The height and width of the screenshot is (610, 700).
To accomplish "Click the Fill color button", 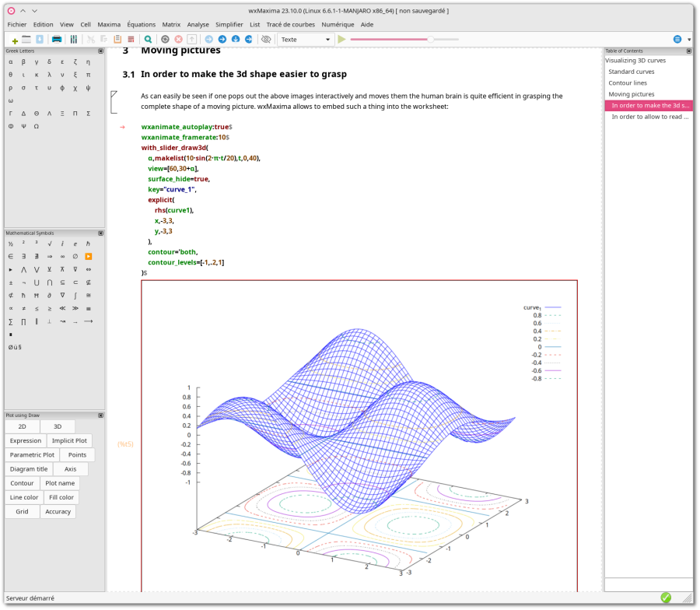I will click(61, 497).
